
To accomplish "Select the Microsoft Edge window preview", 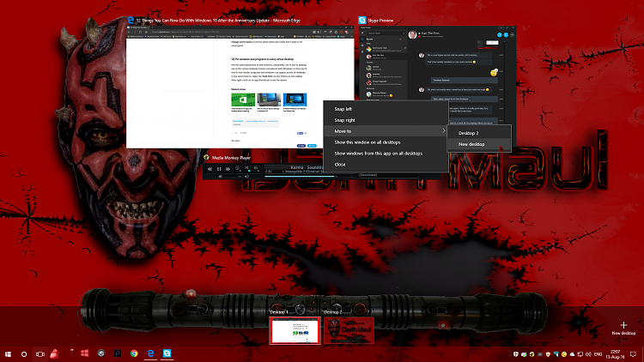I will pyautogui.click(x=240, y=87).
